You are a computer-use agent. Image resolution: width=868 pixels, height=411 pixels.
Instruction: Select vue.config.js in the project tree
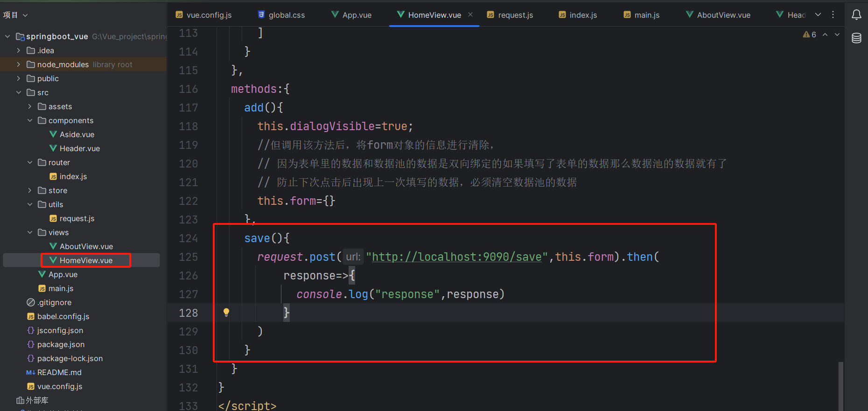pyautogui.click(x=55, y=386)
